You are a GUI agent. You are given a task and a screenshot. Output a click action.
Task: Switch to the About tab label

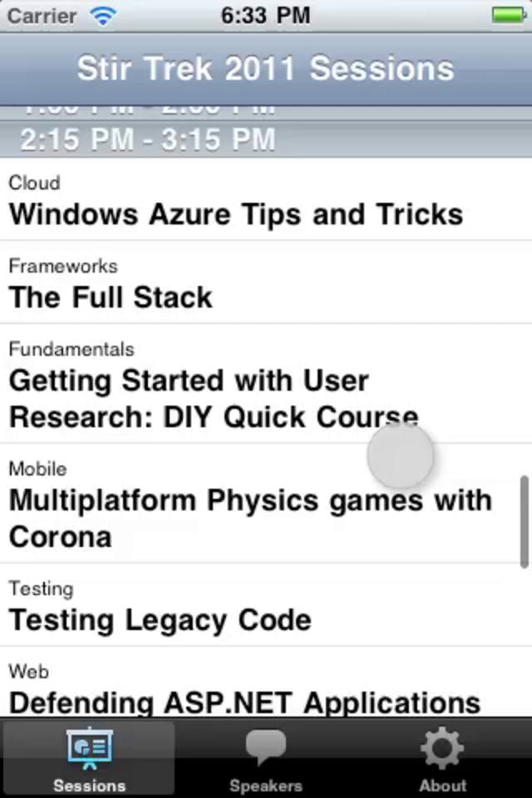pyautogui.click(x=443, y=785)
